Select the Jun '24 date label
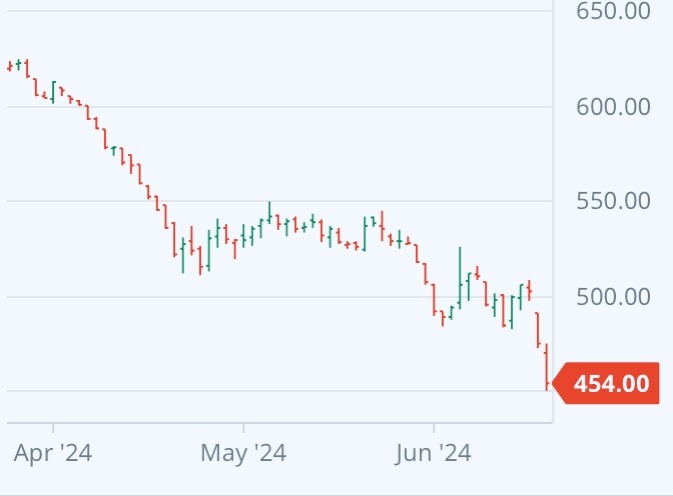673x496 pixels. 434,453
